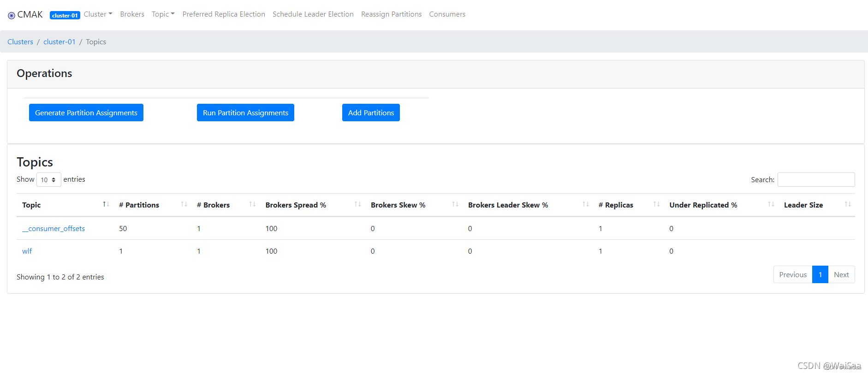Viewport: 868px width, 374px height.
Task: Click the # Partitions header text
Action: pos(139,205)
